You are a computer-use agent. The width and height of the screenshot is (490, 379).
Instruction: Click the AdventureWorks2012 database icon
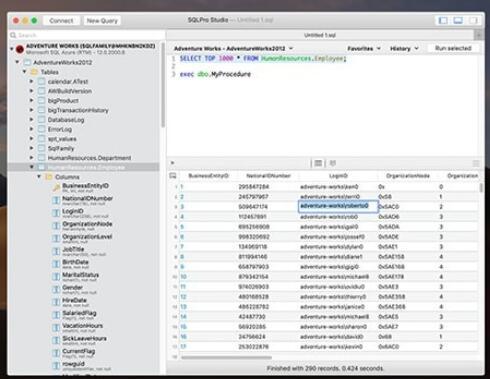click(27, 62)
